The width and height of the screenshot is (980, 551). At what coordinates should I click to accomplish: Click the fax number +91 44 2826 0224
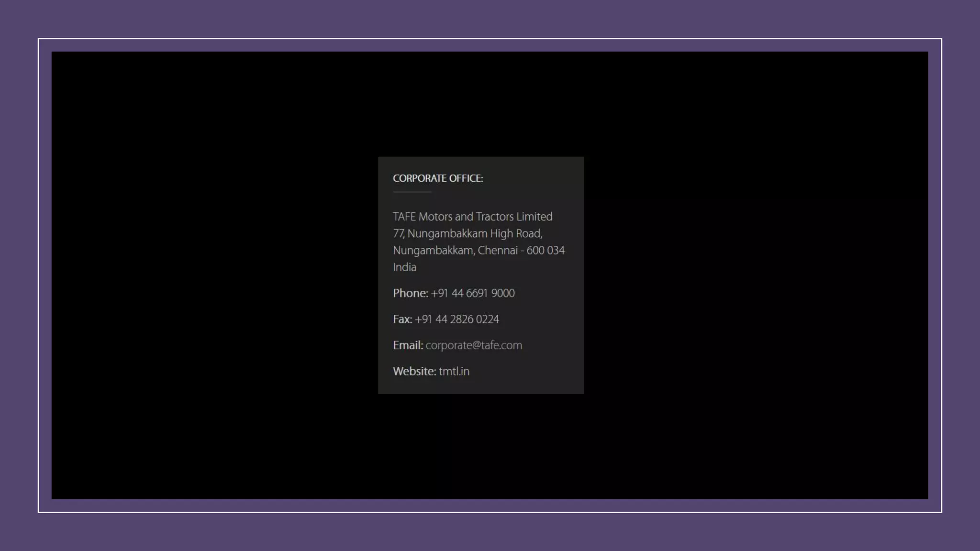pyautogui.click(x=457, y=320)
